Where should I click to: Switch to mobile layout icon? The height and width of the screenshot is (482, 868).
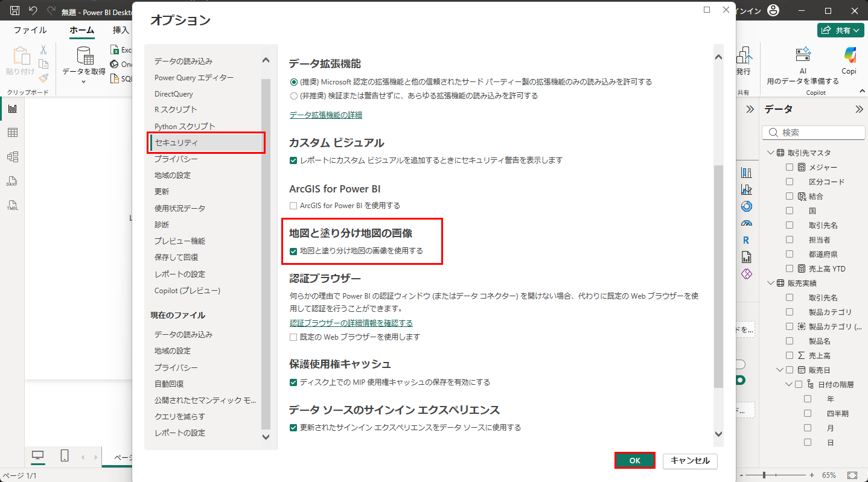65,456
